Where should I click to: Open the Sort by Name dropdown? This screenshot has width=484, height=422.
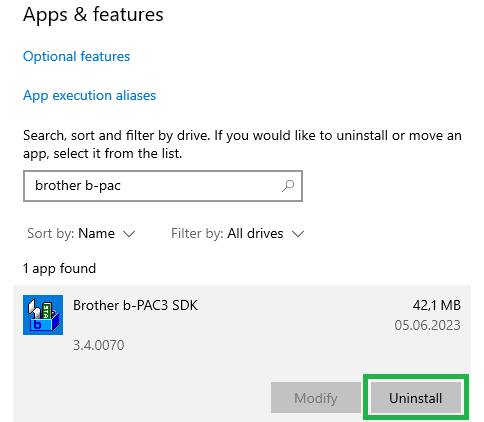(81, 233)
